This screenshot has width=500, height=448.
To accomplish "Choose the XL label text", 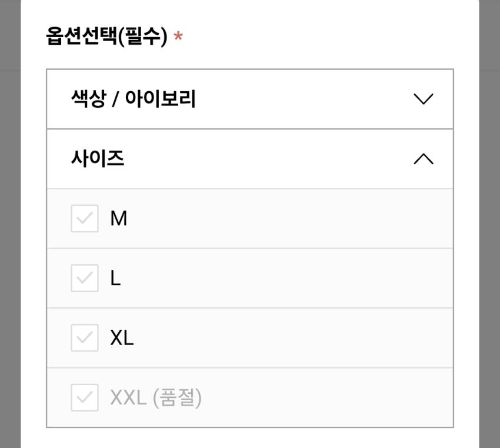I will click(x=122, y=338).
